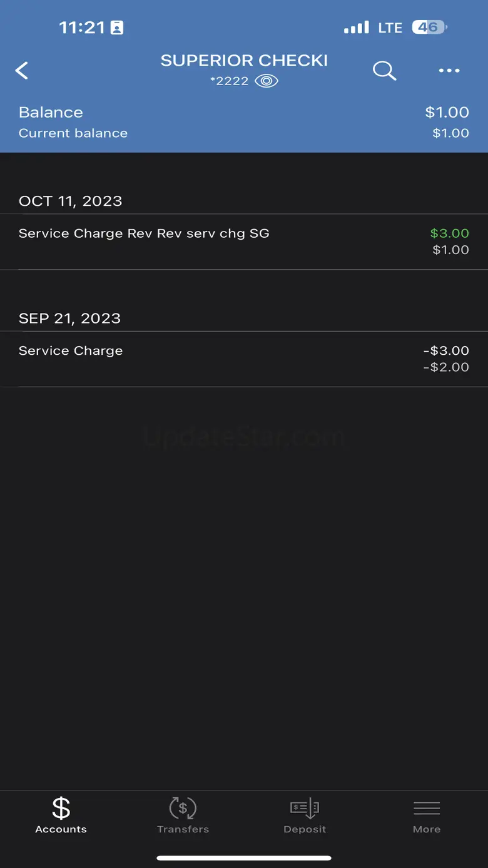
Task: Tap the green $3.00 amount
Action: pos(449,233)
